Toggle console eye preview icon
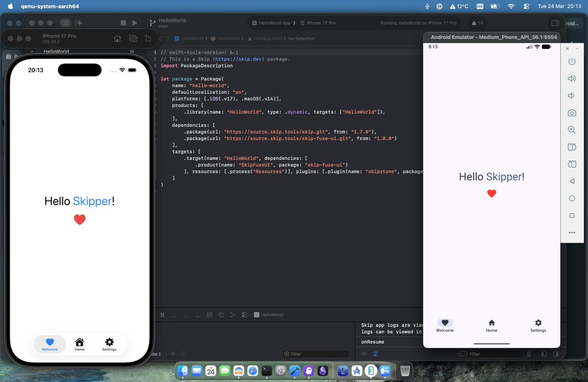Screen dimensions: 588x382 364,354
